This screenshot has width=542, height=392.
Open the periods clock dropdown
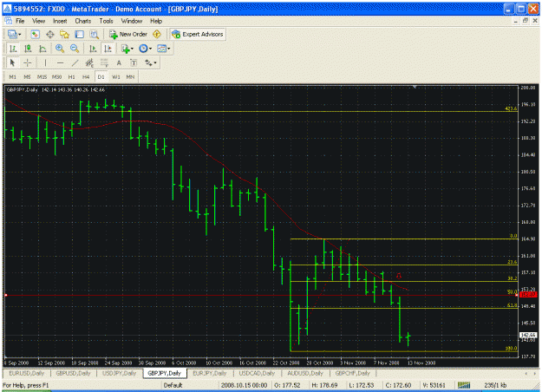(145, 49)
